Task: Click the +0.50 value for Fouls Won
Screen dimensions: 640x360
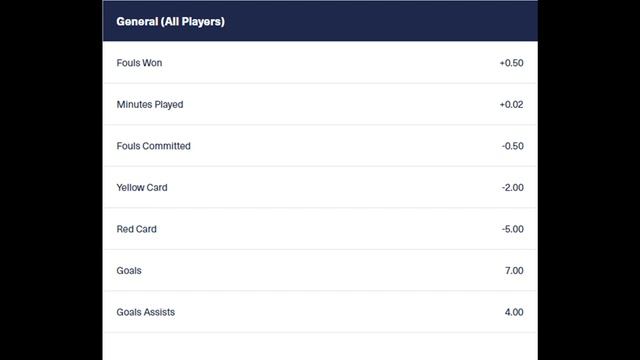Action: click(x=511, y=63)
